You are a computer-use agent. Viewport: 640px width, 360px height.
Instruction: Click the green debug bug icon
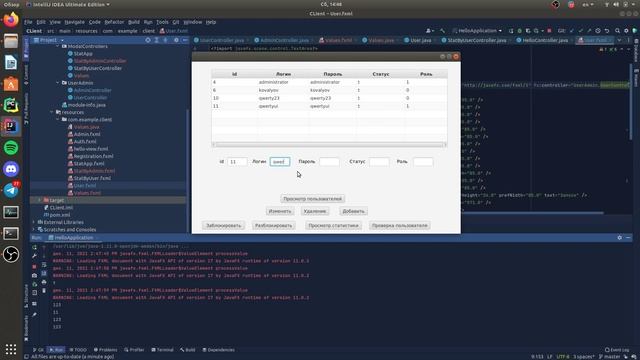(x=519, y=31)
